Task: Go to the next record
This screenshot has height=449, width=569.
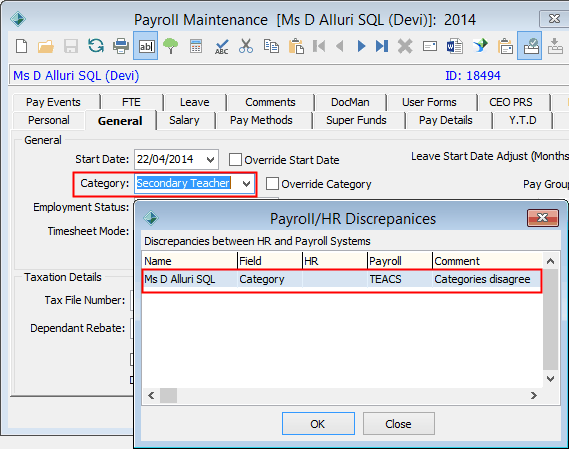Action: 361,46
